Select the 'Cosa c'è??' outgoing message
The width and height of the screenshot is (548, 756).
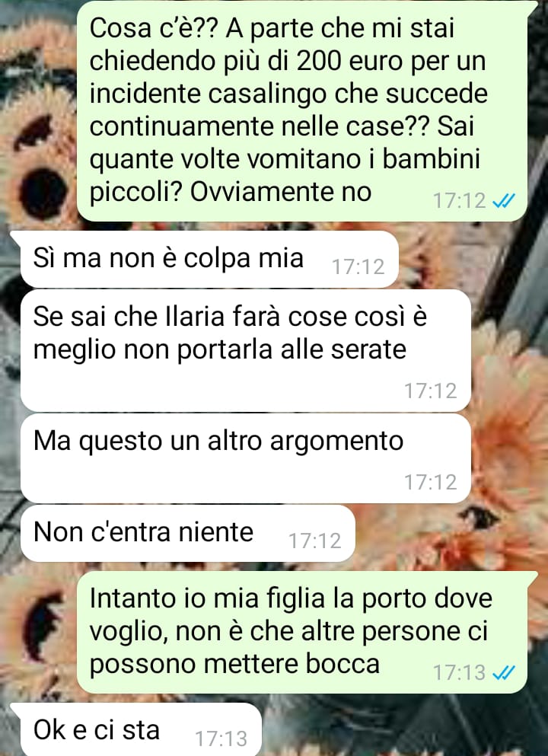302,111
